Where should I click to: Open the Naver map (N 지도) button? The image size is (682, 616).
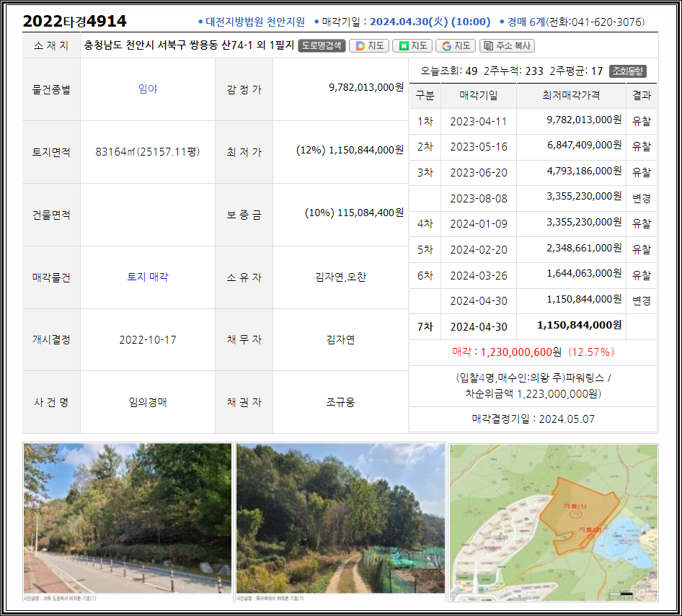point(412,45)
